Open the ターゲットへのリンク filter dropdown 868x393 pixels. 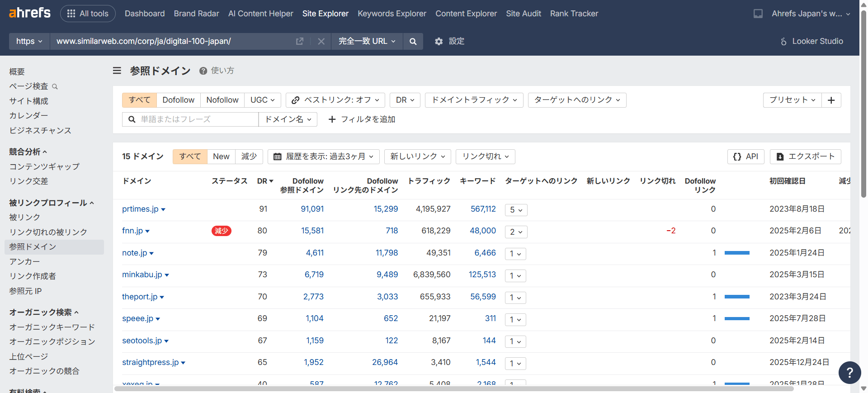point(577,100)
